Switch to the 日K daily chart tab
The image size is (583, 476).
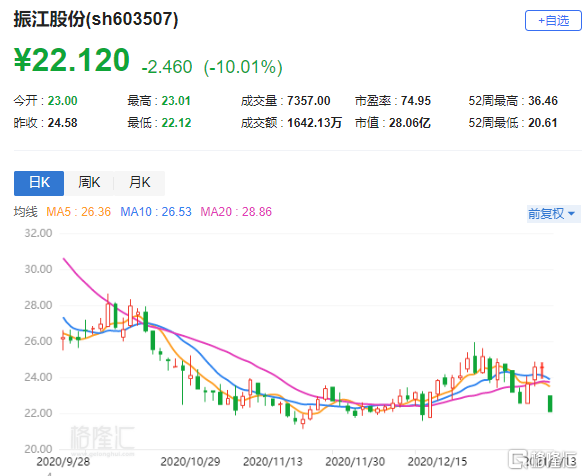(x=39, y=183)
